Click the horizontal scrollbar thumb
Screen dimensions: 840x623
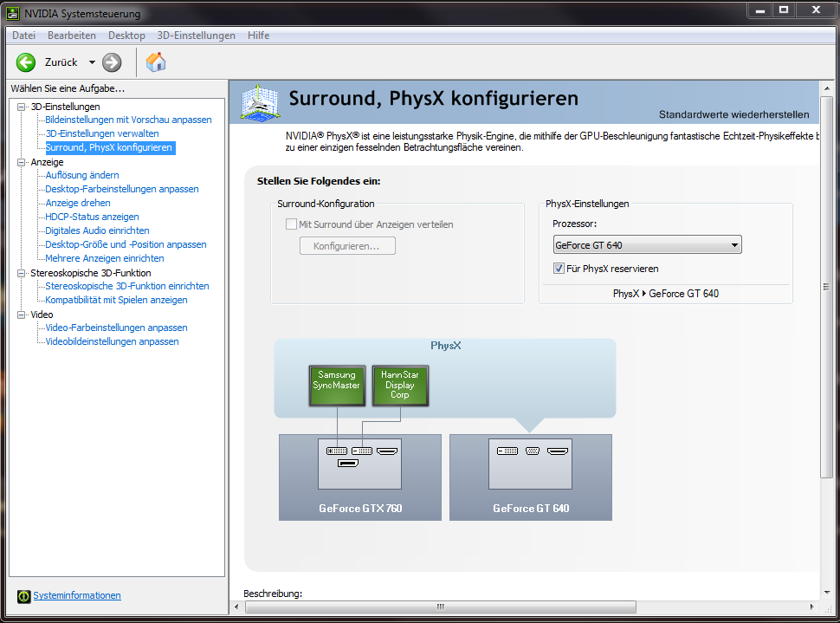click(x=441, y=607)
